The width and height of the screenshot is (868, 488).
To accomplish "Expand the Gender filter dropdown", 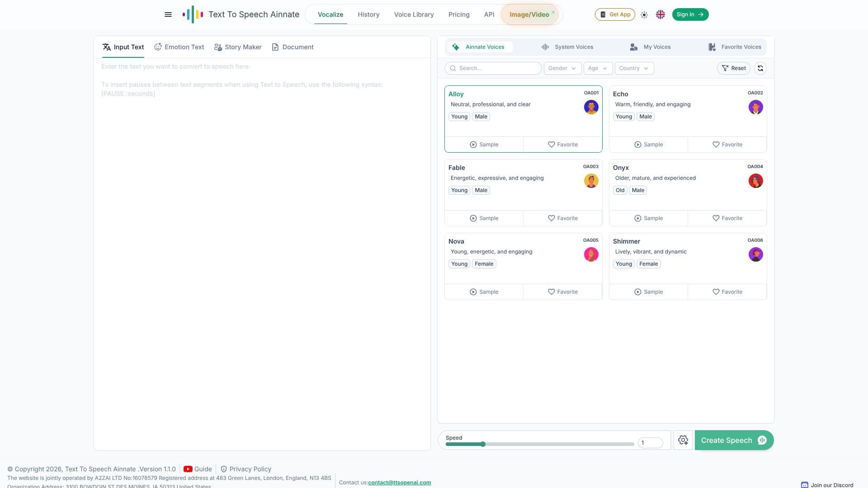I will (562, 68).
